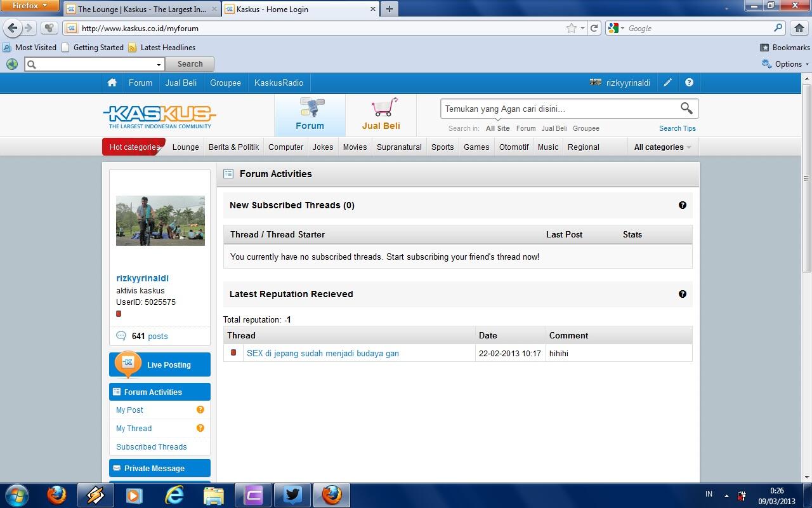812x508 pixels.
Task: Click the help icon beside My Post
Action: (200, 410)
